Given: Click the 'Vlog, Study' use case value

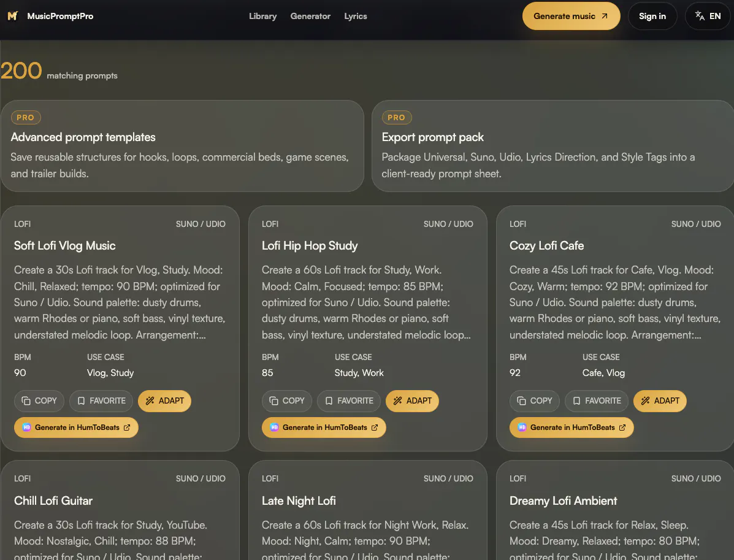Looking at the screenshot, I should click(110, 373).
